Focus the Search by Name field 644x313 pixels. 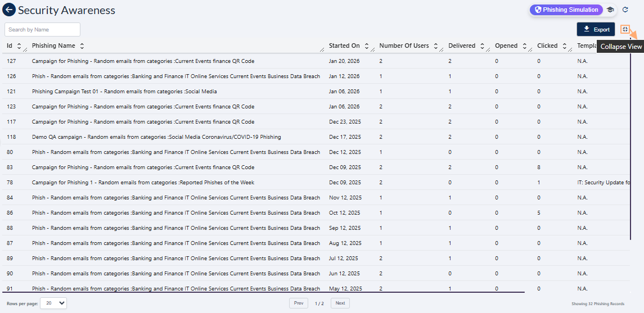click(x=42, y=30)
